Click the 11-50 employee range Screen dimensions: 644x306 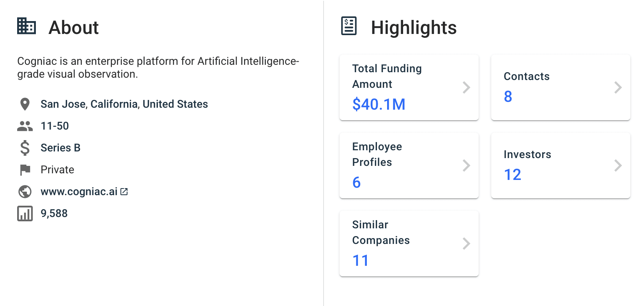point(55,126)
